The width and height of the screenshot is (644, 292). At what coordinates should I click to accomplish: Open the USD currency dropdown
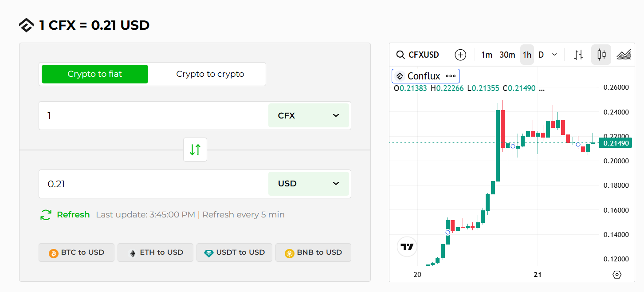[x=309, y=183]
